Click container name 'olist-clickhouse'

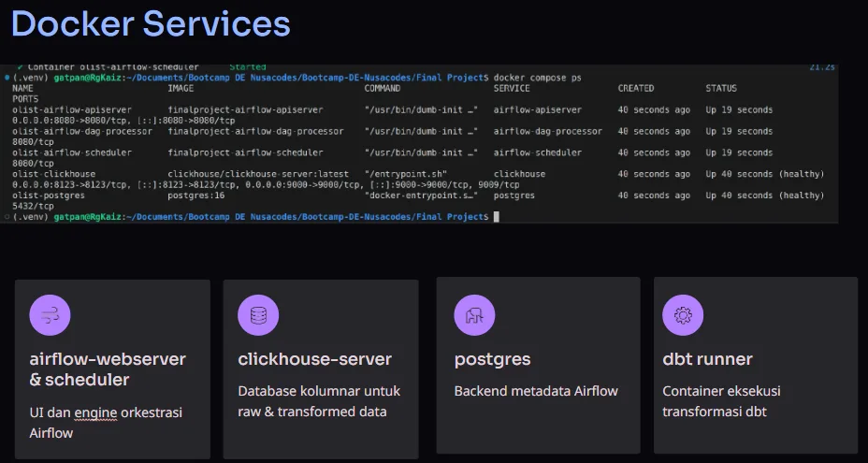(x=53, y=174)
